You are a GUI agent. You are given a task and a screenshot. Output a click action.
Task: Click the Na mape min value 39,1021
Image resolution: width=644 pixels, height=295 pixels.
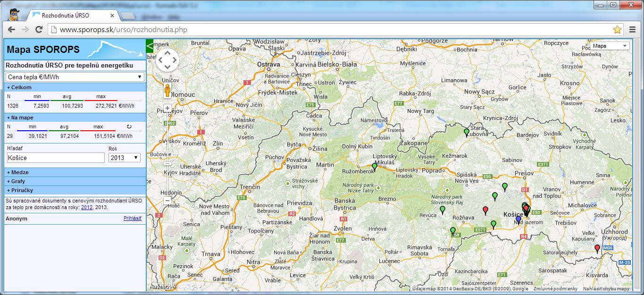click(38, 135)
